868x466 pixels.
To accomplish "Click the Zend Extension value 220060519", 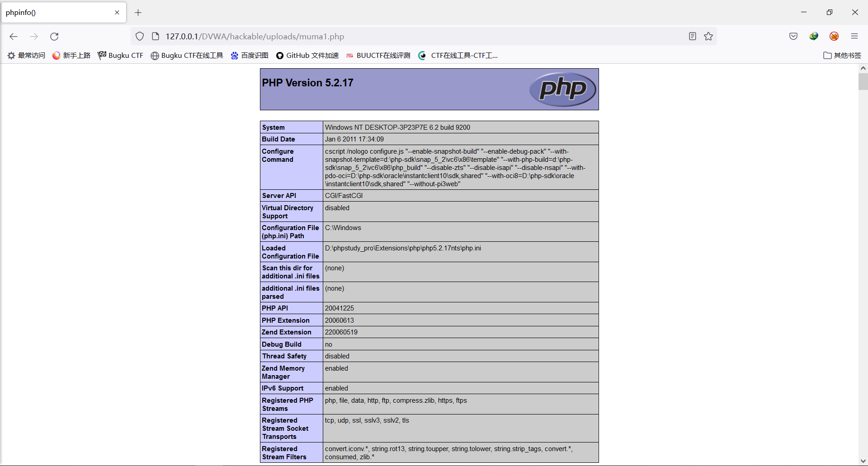I will tap(341, 332).
